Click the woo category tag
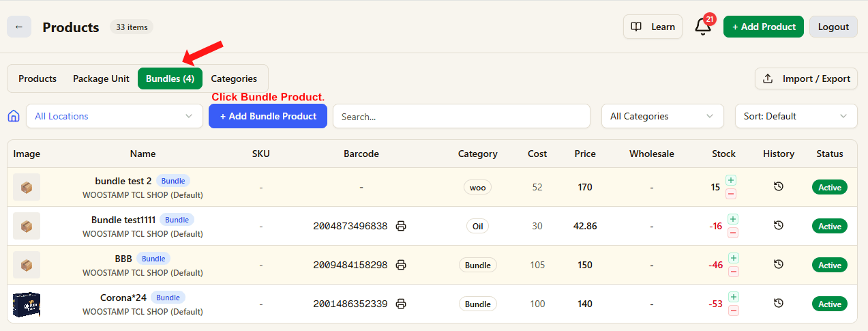This screenshot has width=868, height=331. click(x=477, y=187)
